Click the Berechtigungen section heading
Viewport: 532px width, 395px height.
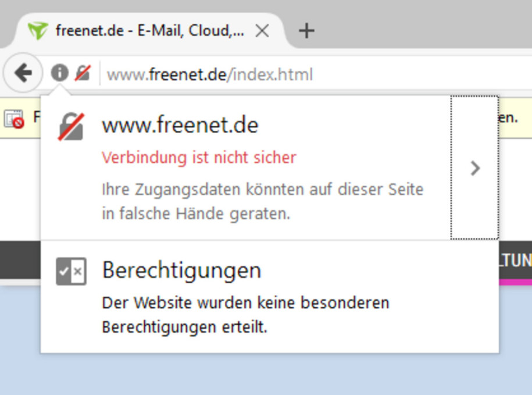point(182,270)
